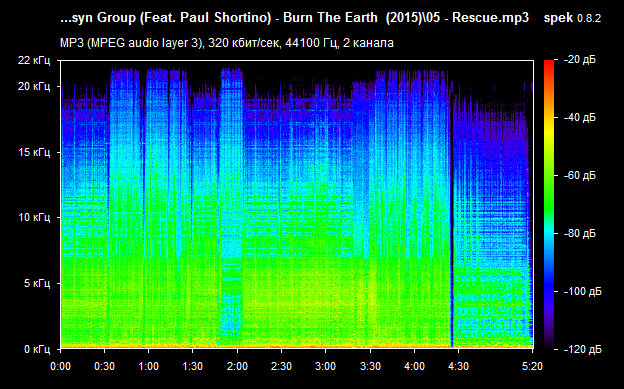The width and height of the screenshot is (624, 389).
Task: Click the red top of the dB color scale
Action: pyautogui.click(x=549, y=63)
